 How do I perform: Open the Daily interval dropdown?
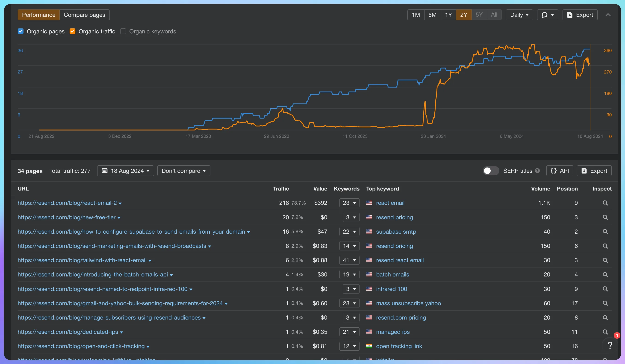tap(519, 15)
